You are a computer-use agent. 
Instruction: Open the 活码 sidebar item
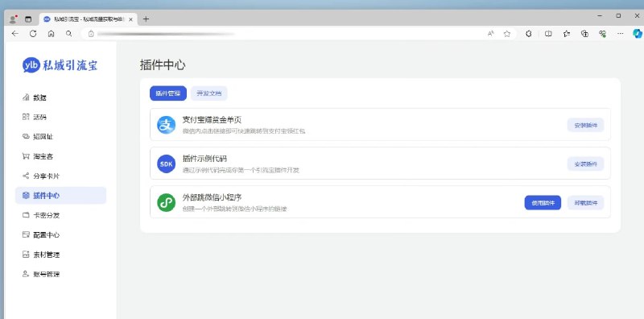pos(35,117)
